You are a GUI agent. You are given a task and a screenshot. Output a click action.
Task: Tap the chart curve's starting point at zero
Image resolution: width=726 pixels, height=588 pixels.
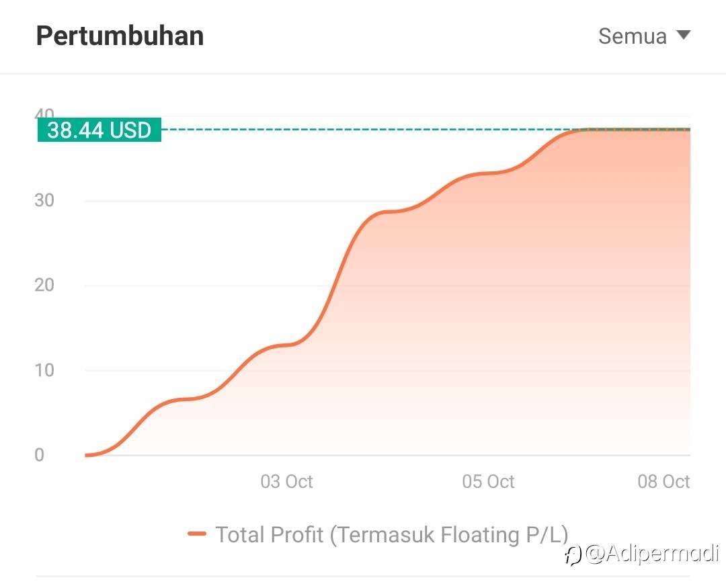87,455
